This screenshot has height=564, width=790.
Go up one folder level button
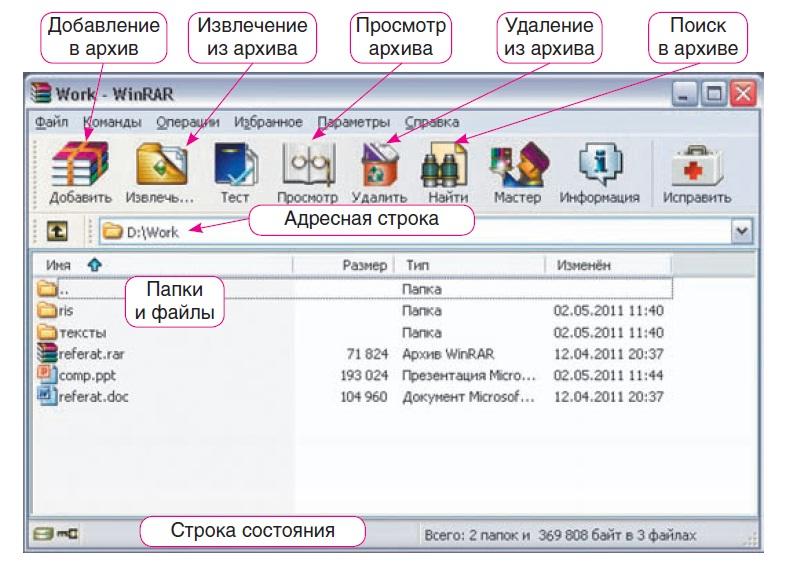(x=57, y=231)
